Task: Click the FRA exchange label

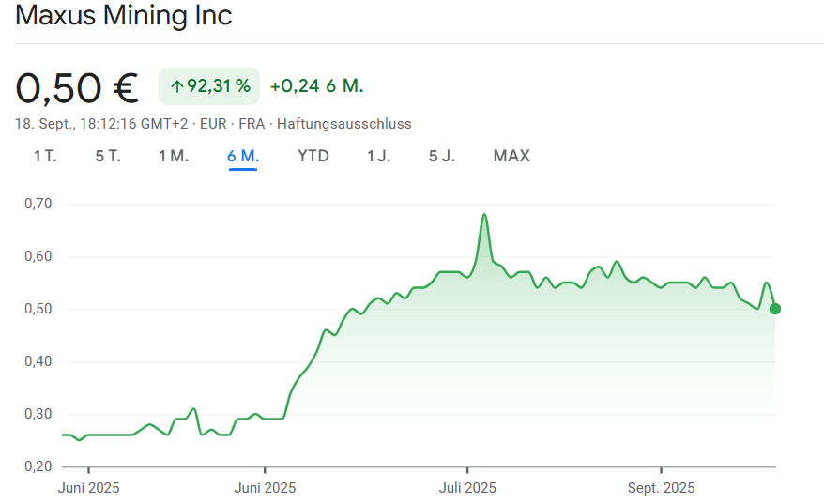Action: tap(252, 124)
